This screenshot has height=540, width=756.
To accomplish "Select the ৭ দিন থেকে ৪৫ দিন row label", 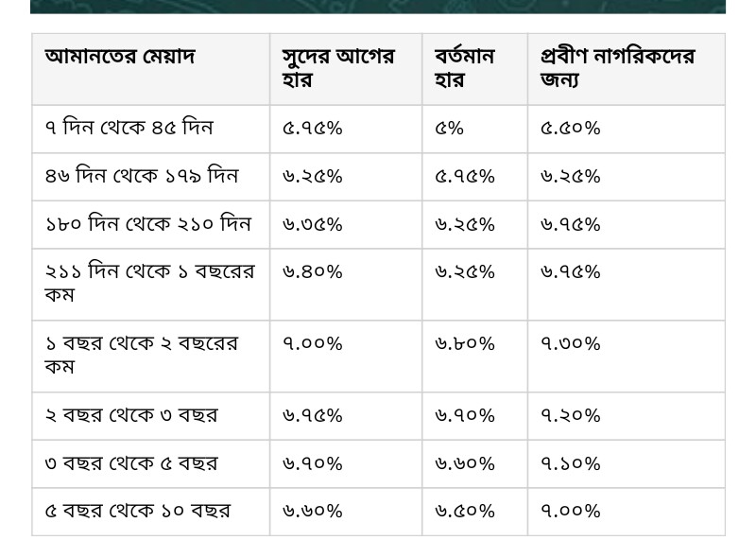I will (151, 129).
